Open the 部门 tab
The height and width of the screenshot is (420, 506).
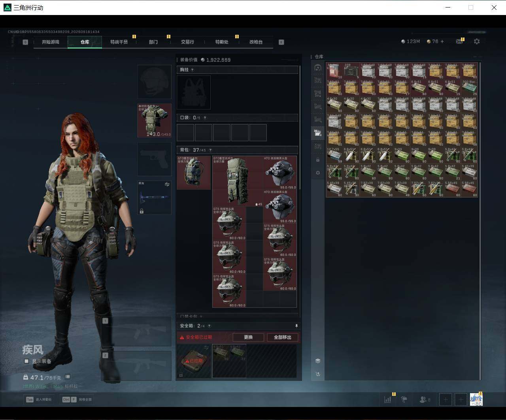(x=153, y=42)
